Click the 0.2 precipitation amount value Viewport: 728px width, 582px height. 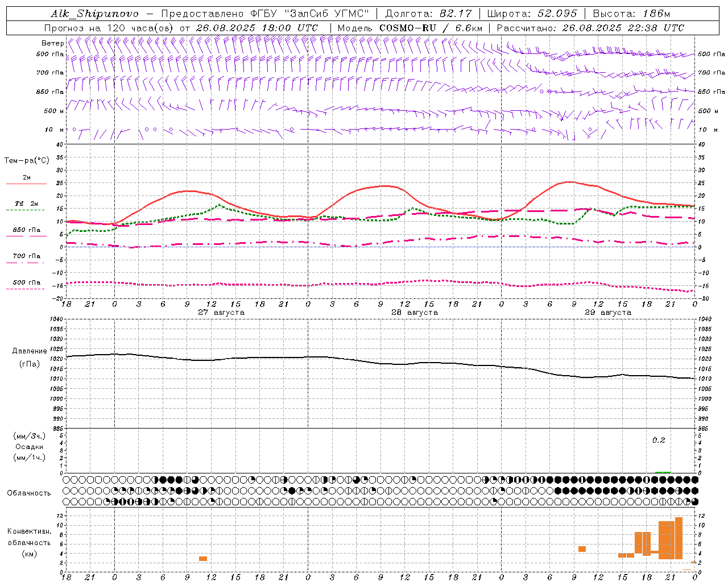coord(659,440)
